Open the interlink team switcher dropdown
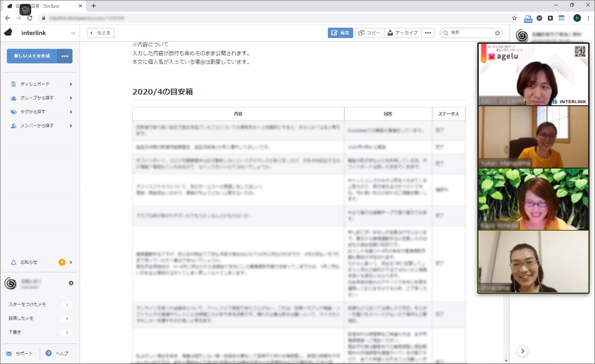 [73, 33]
